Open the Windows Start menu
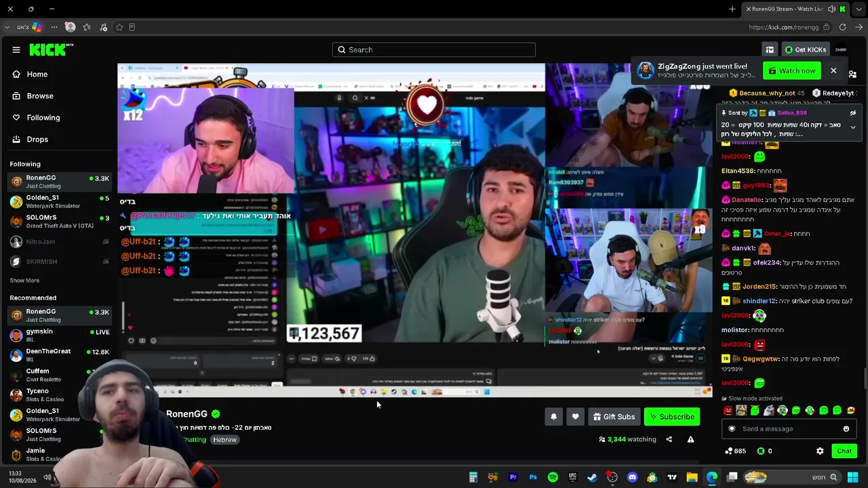This screenshot has width=868, height=488. tap(852, 477)
